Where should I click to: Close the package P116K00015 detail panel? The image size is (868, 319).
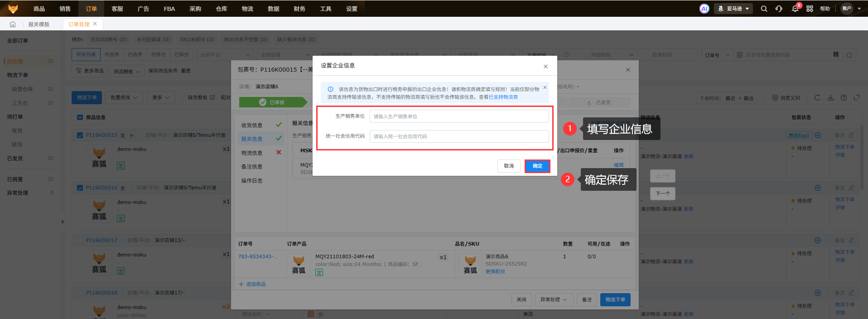click(x=628, y=70)
